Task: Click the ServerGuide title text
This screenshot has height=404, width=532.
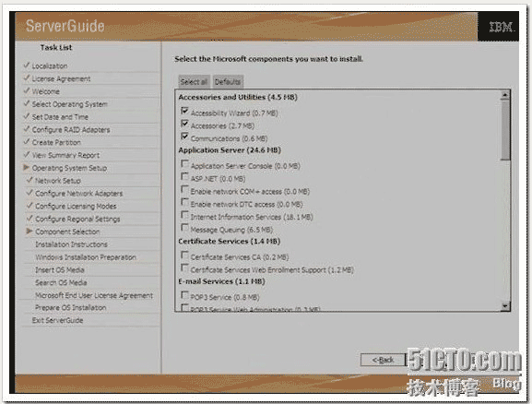Action: (x=65, y=26)
